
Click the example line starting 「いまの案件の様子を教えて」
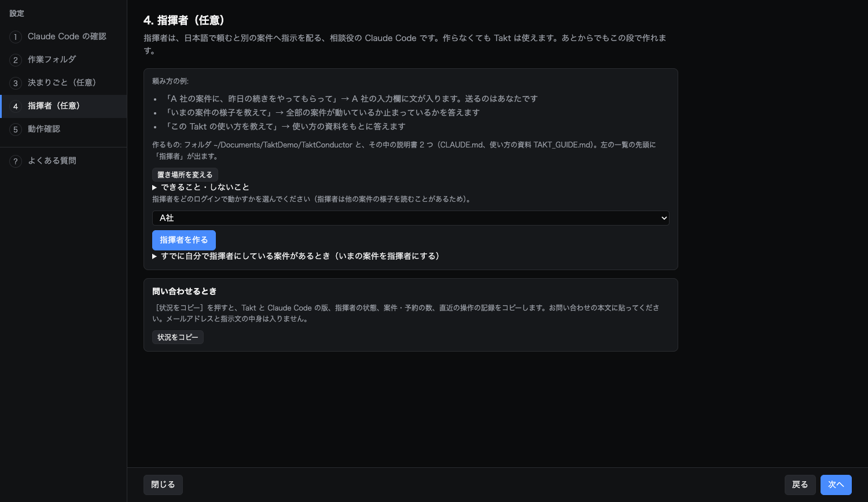coord(322,113)
